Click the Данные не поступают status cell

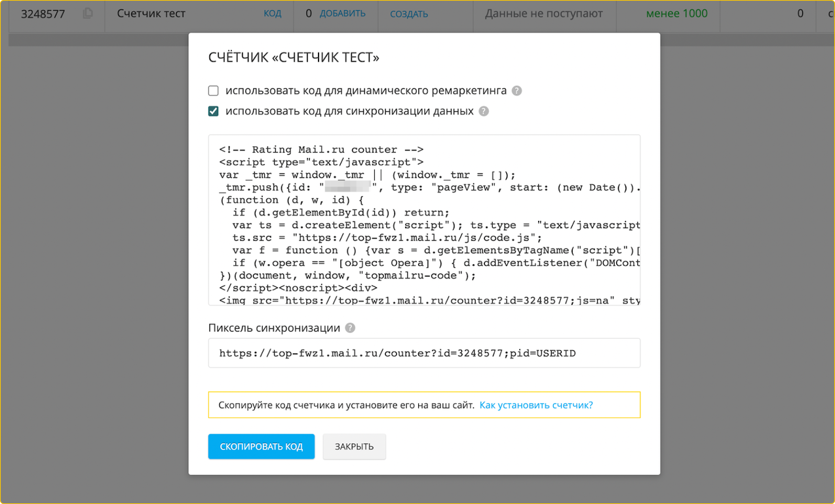543,13
